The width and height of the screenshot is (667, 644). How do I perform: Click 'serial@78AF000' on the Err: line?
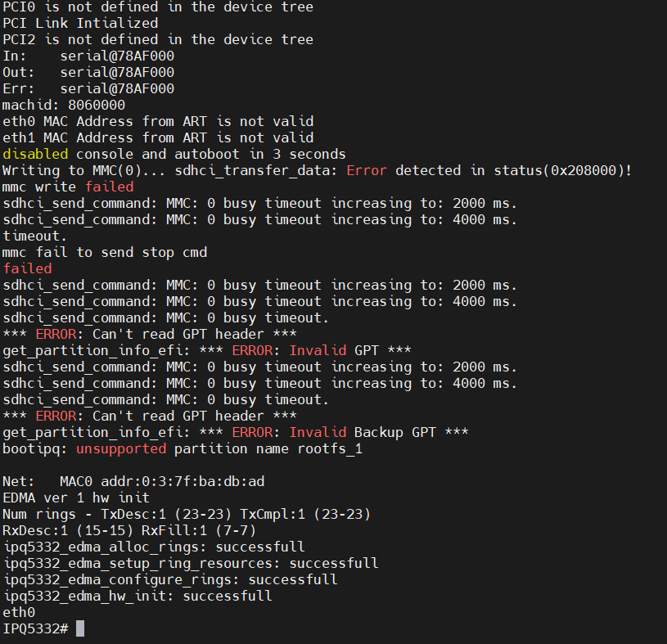click(117, 88)
